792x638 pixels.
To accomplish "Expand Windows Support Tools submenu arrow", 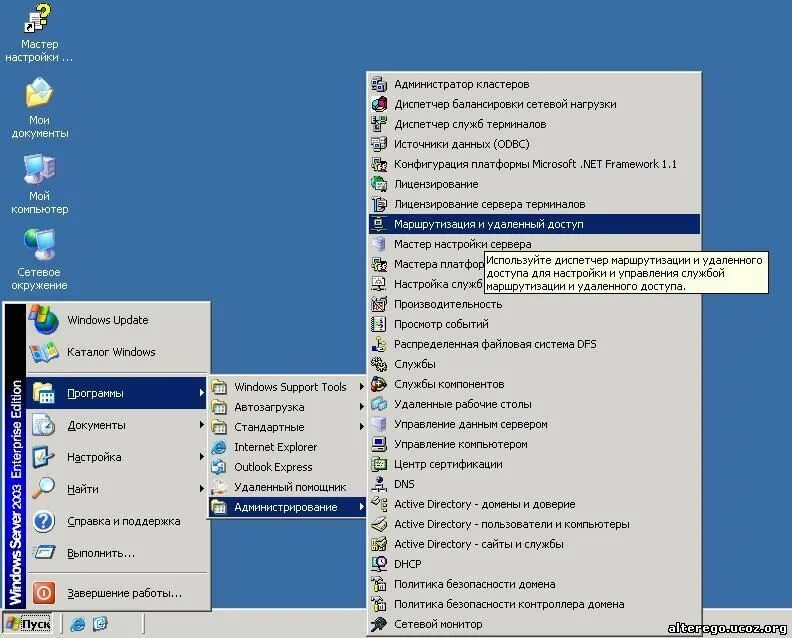I will click(362, 387).
